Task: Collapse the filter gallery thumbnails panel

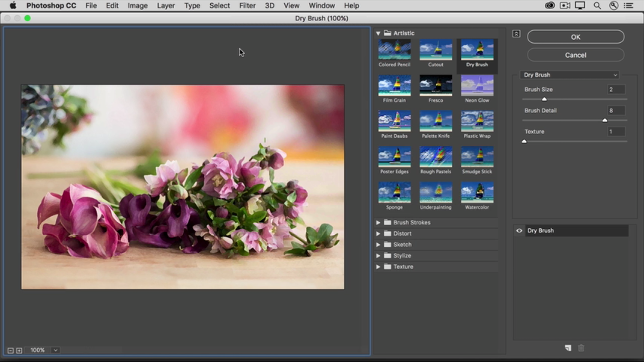Action: (x=516, y=34)
